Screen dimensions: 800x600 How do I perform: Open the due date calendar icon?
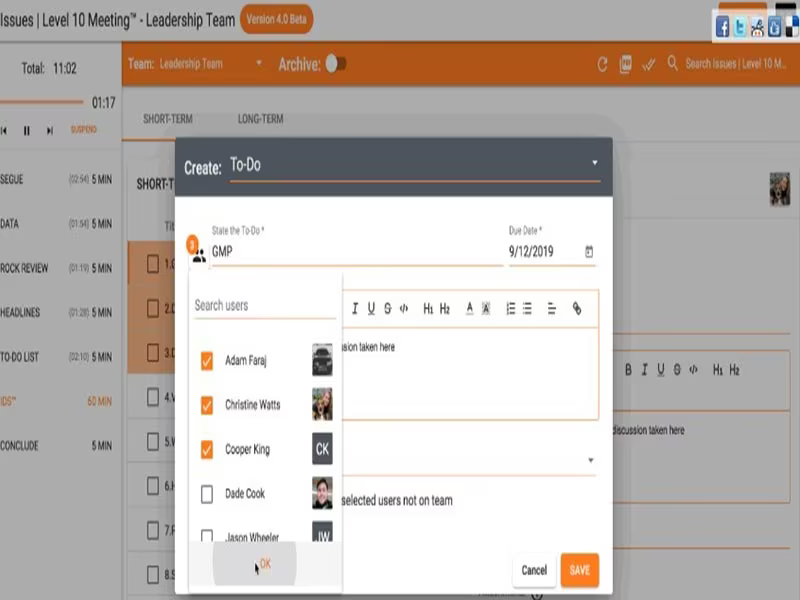(x=589, y=252)
